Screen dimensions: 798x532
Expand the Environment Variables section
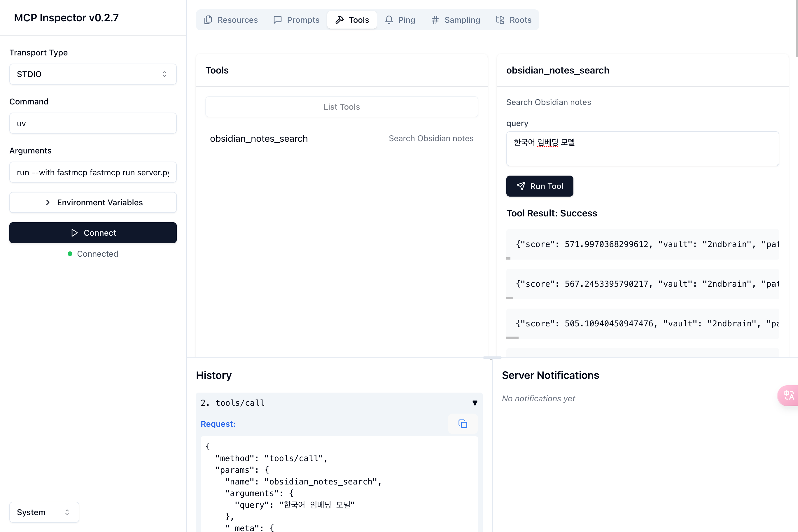pyautogui.click(x=93, y=202)
